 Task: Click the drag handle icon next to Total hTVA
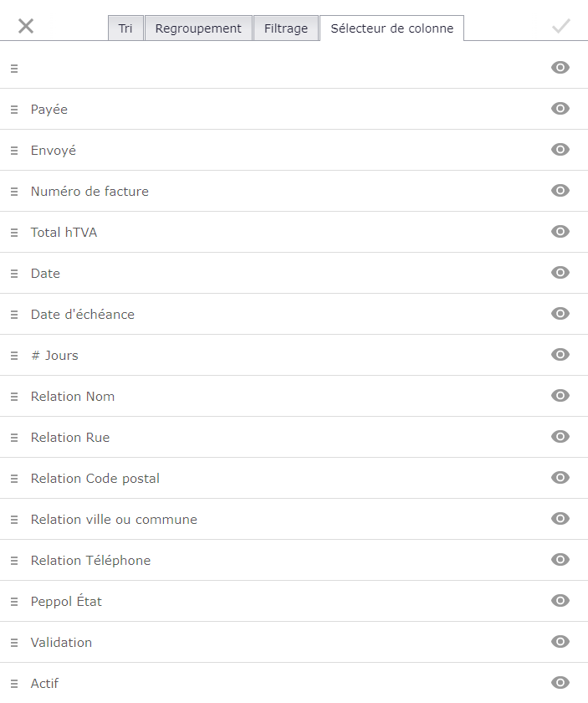pyautogui.click(x=14, y=233)
